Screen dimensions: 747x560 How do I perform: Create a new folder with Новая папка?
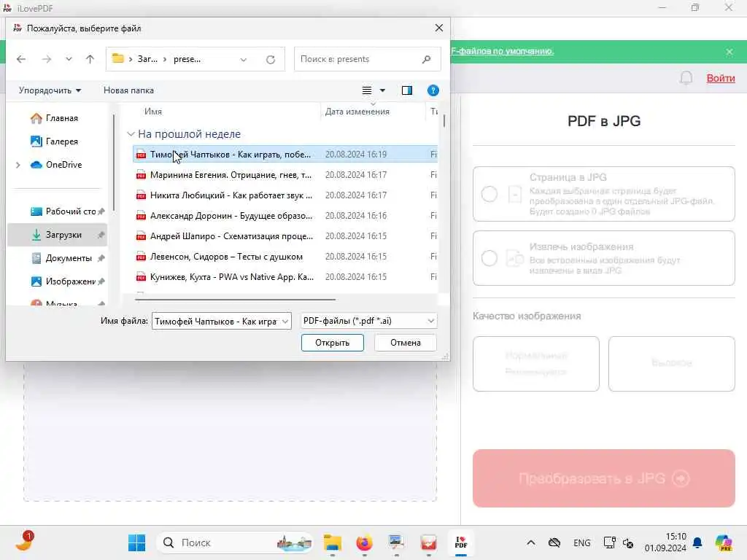coord(128,90)
